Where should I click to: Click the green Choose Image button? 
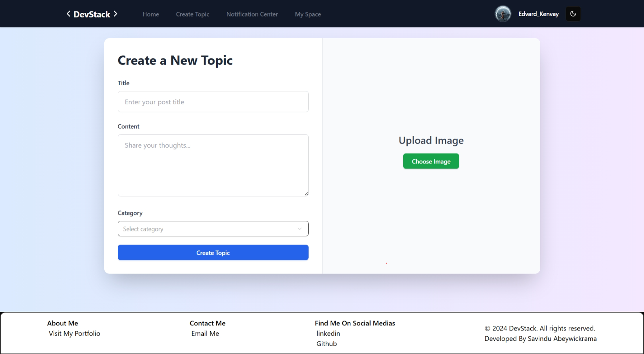[430, 161]
